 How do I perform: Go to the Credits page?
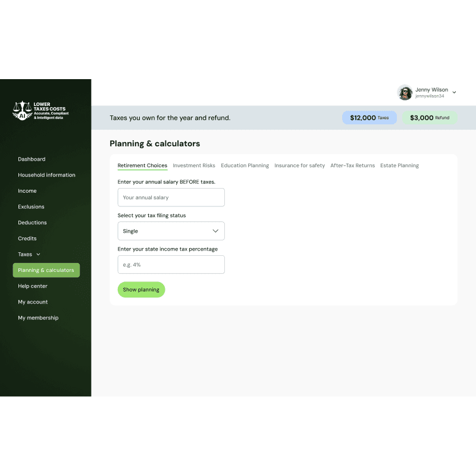click(x=27, y=239)
